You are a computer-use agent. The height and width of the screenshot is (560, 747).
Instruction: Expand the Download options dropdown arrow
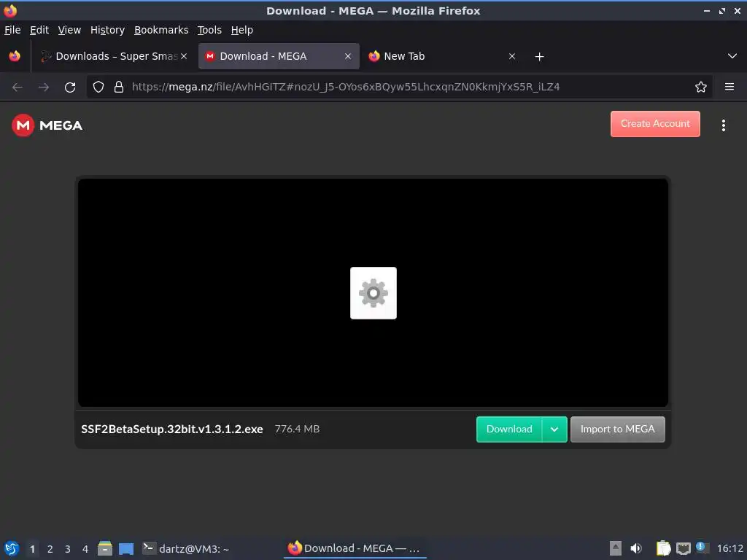554,429
